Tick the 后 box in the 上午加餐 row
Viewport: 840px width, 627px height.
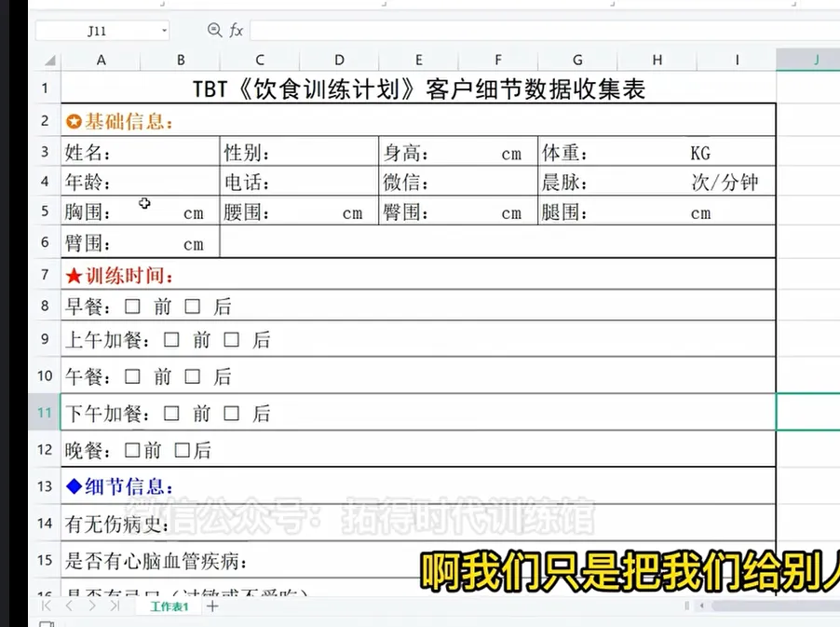(232, 340)
